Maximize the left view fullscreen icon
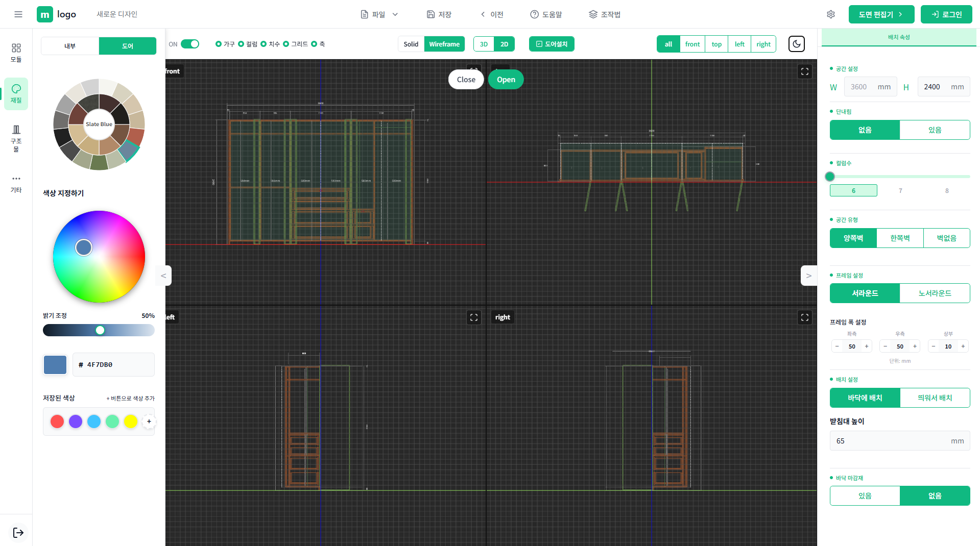980x546 pixels. tap(474, 317)
